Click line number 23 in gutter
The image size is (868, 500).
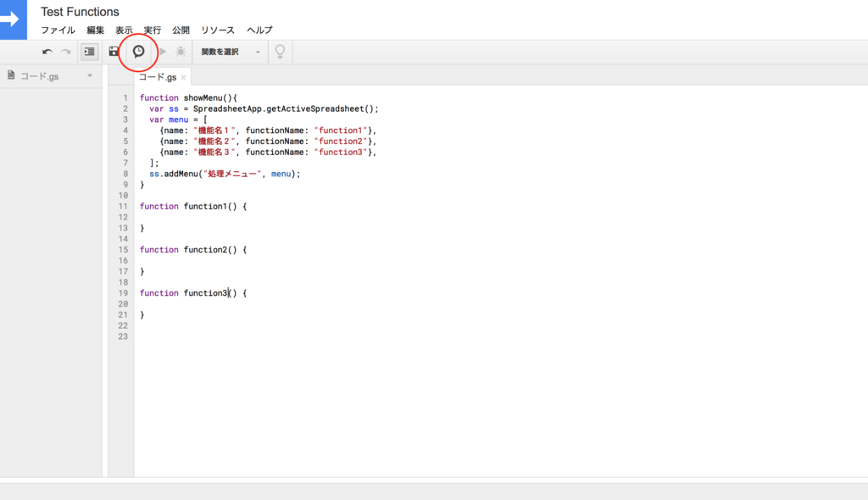122,336
